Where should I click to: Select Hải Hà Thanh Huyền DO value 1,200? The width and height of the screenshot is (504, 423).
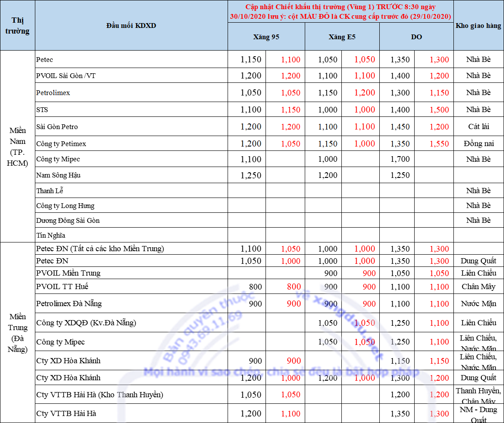[x=397, y=394]
